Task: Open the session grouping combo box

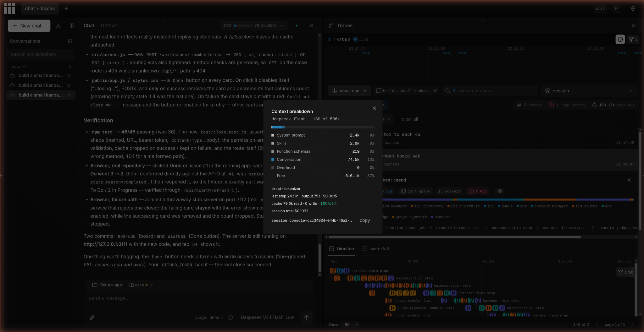Action: pos(589,91)
